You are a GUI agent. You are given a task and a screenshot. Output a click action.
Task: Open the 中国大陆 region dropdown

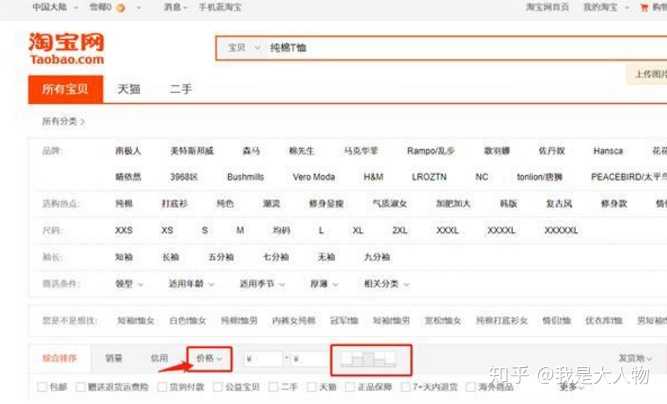point(55,7)
